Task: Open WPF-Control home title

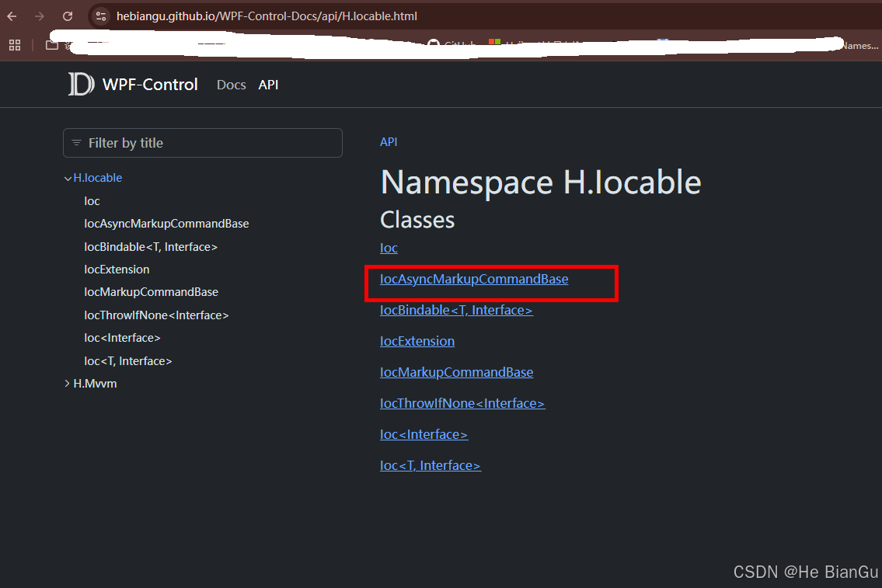Action: 150,85
